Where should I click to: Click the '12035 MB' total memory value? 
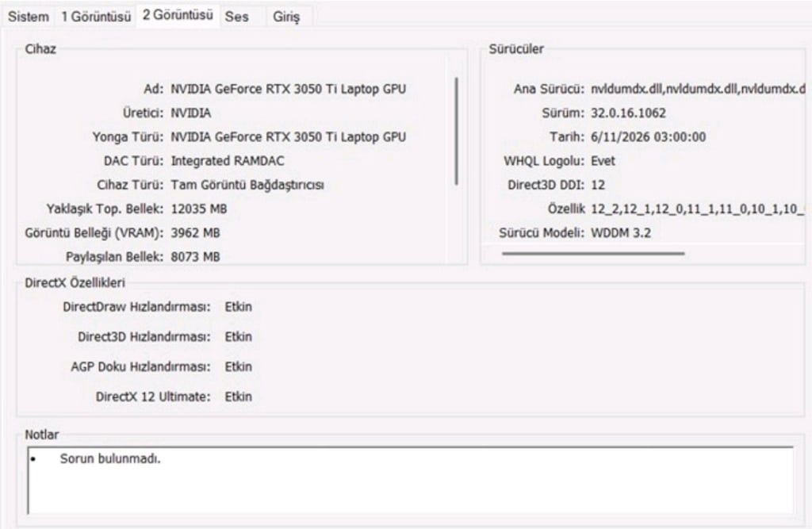(199, 209)
